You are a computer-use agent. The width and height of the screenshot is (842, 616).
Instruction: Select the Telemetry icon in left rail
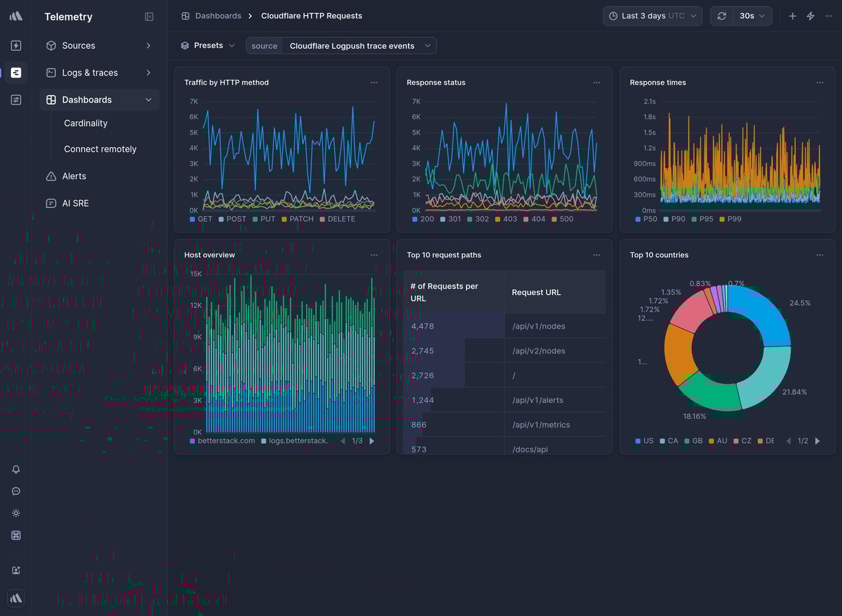(x=16, y=72)
